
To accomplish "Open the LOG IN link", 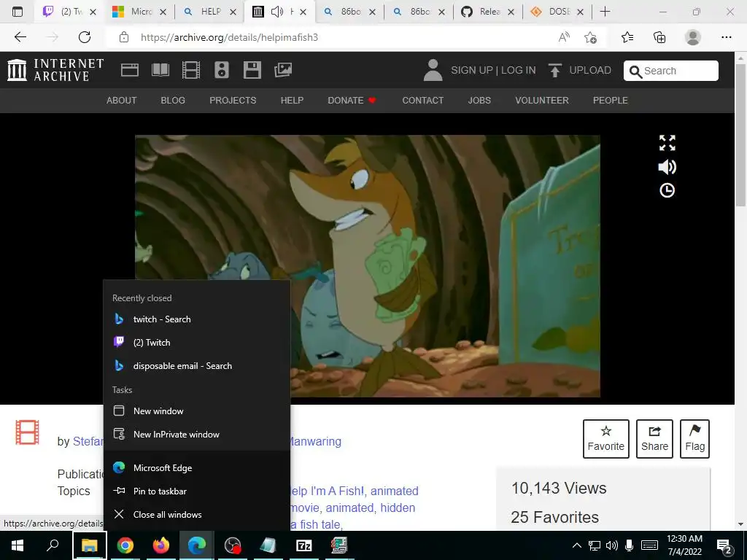I will (x=519, y=71).
